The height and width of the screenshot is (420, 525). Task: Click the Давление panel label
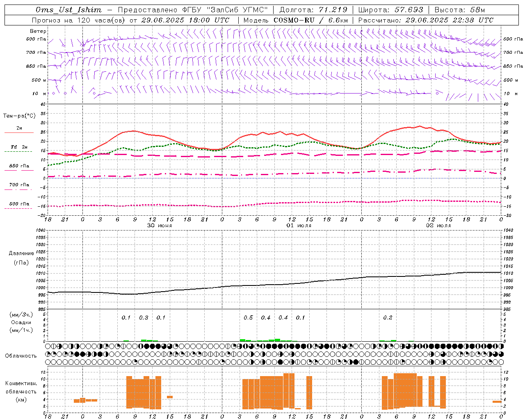point(21,253)
